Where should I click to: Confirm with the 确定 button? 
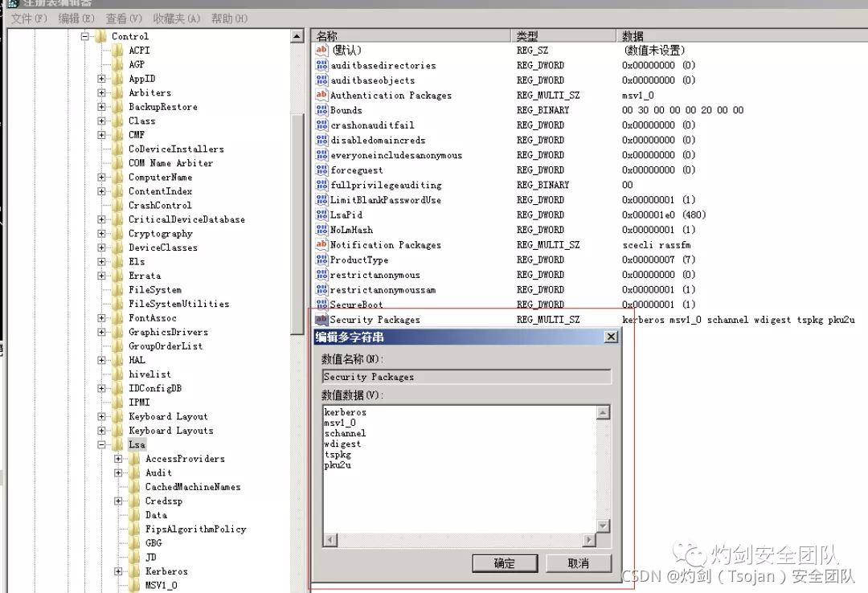[504, 563]
